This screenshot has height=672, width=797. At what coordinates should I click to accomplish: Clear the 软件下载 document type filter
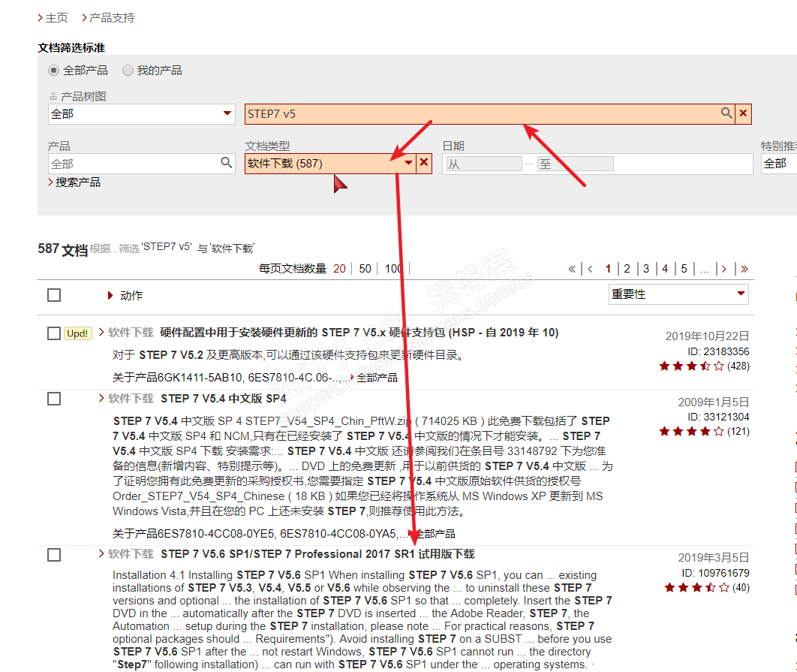click(x=423, y=163)
